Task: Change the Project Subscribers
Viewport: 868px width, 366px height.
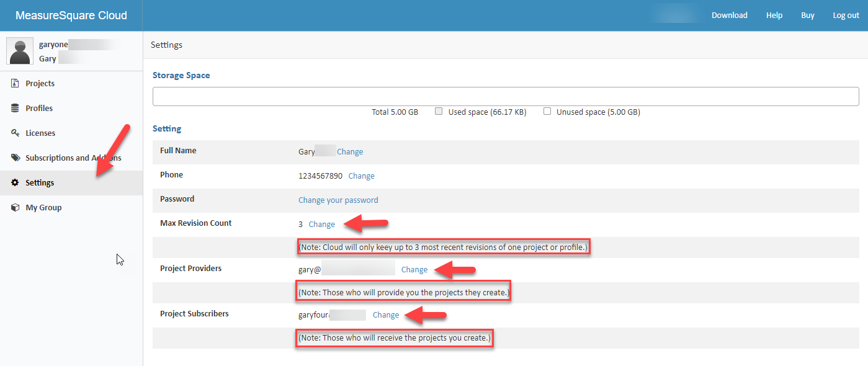Action: click(x=386, y=315)
